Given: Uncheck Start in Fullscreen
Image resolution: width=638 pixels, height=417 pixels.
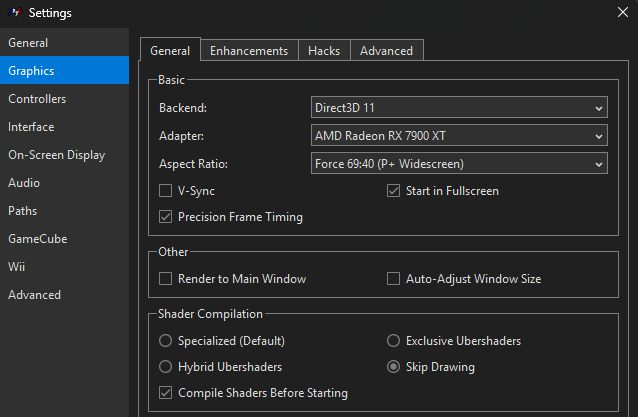Looking at the screenshot, I should click(394, 191).
